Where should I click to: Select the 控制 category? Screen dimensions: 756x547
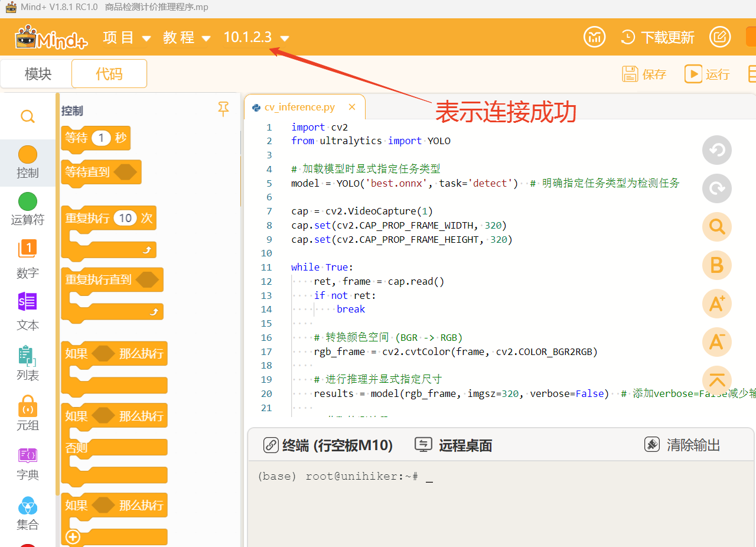tap(28, 162)
